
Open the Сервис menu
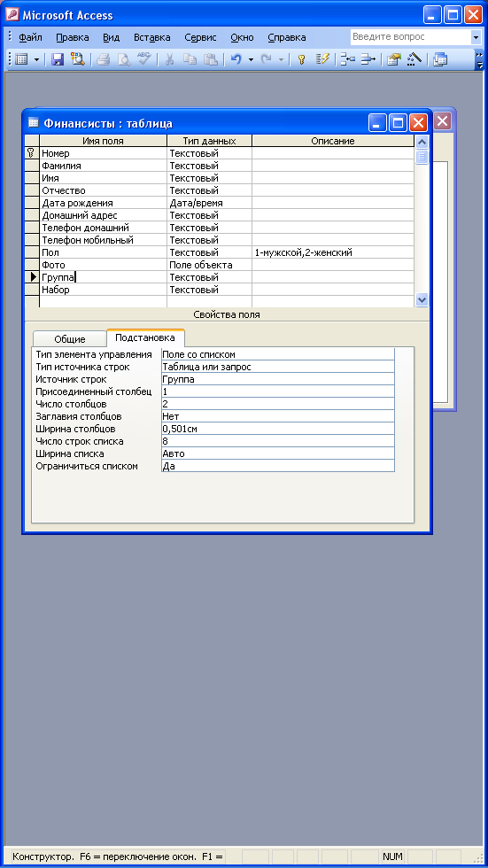pos(202,37)
